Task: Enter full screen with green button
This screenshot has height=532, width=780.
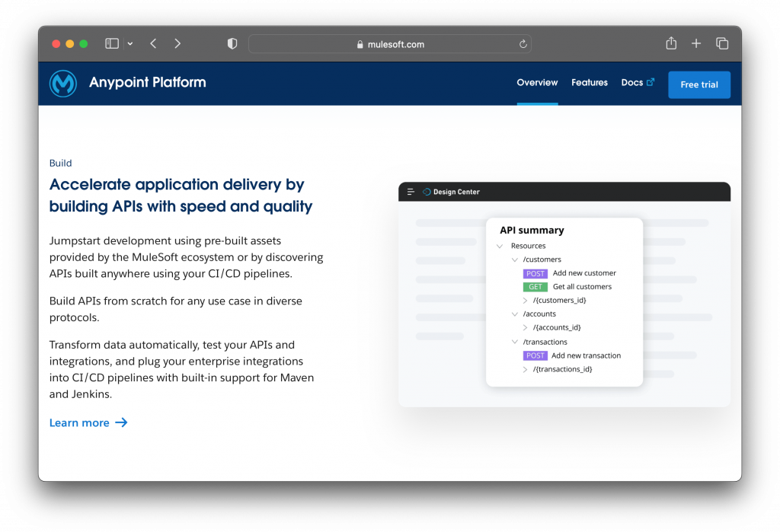Action: [84, 43]
